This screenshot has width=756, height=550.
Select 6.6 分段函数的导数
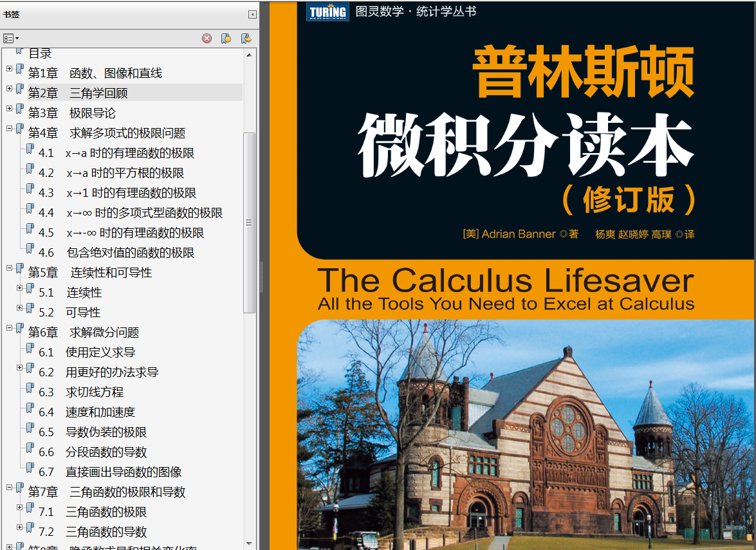[x=93, y=452]
